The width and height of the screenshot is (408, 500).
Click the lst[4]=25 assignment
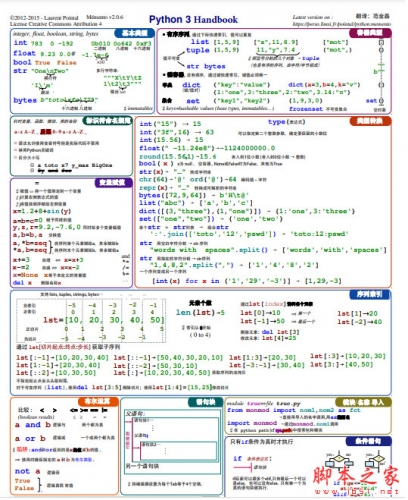[279, 338]
